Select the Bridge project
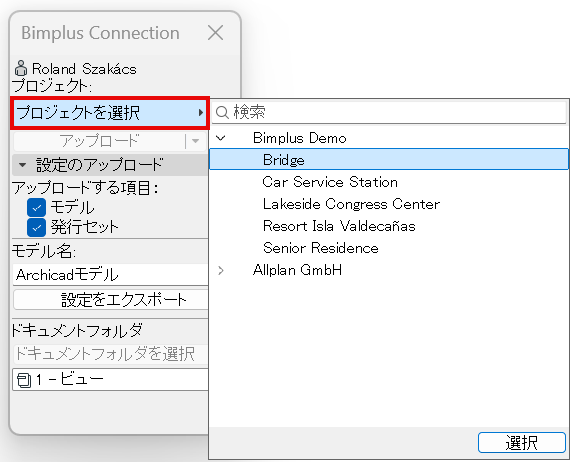Screen dimensions: 571x462 click(x=389, y=159)
